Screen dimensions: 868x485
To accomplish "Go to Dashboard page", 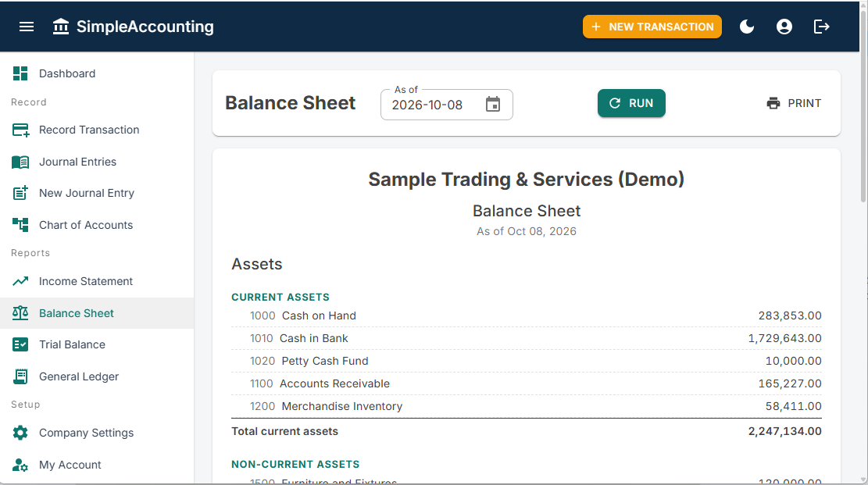I will [x=97, y=73].
